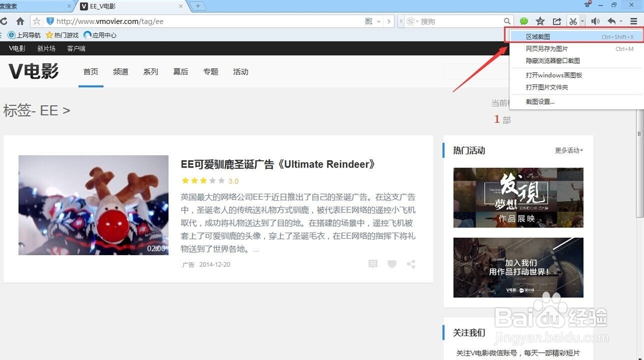Click 更多活动 link
The width and height of the screenshot is (644, 360).
[569, 150]
